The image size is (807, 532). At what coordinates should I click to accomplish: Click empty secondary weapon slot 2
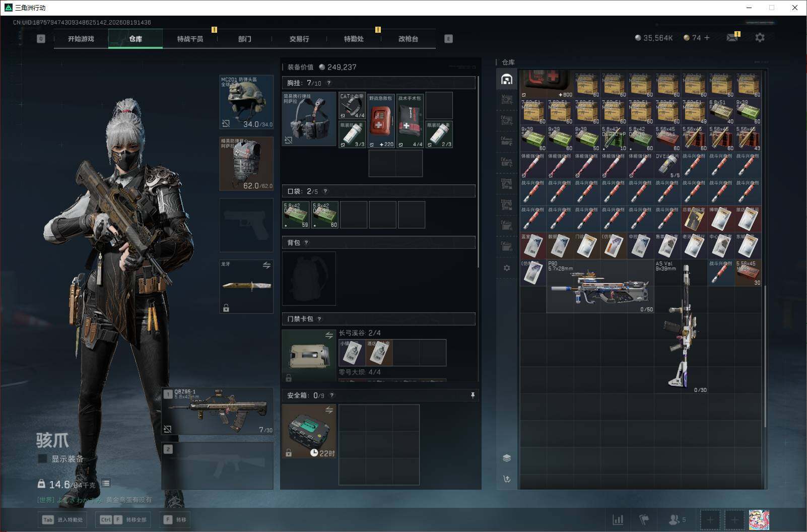(x=218, y=465)
